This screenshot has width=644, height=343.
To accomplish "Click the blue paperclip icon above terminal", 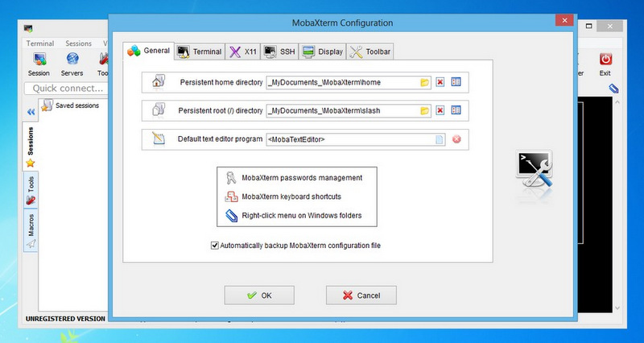I will pyautogui.click(x=613, y=89).
